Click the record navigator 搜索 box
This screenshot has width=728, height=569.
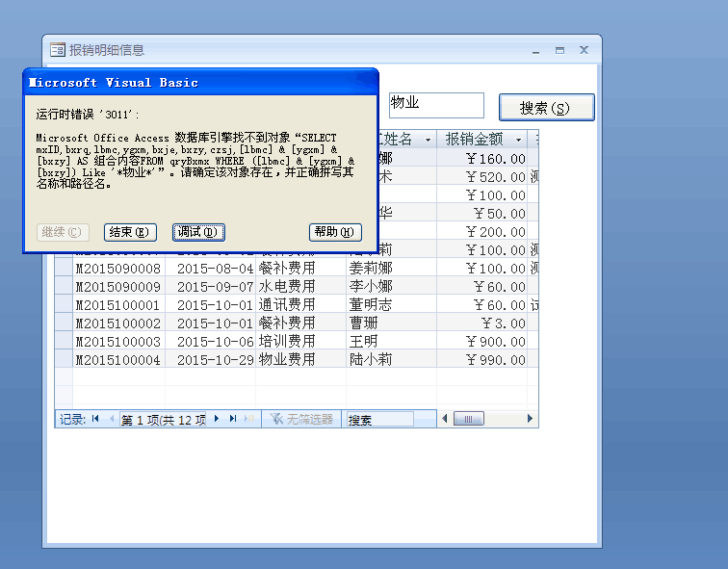(379, 420)
